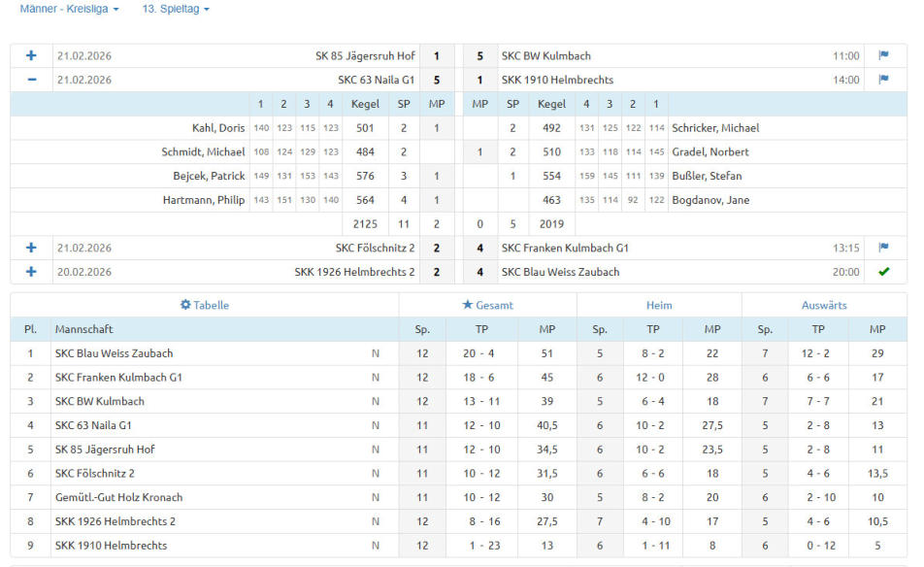
Task: Click green checkmark on Zaubach match
Action: click(883, 272)
